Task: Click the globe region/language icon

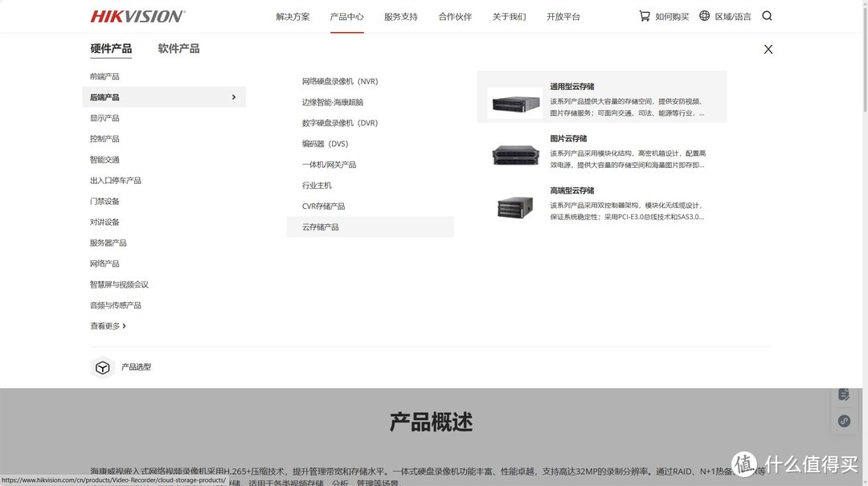Action: [x=704, y=16]
